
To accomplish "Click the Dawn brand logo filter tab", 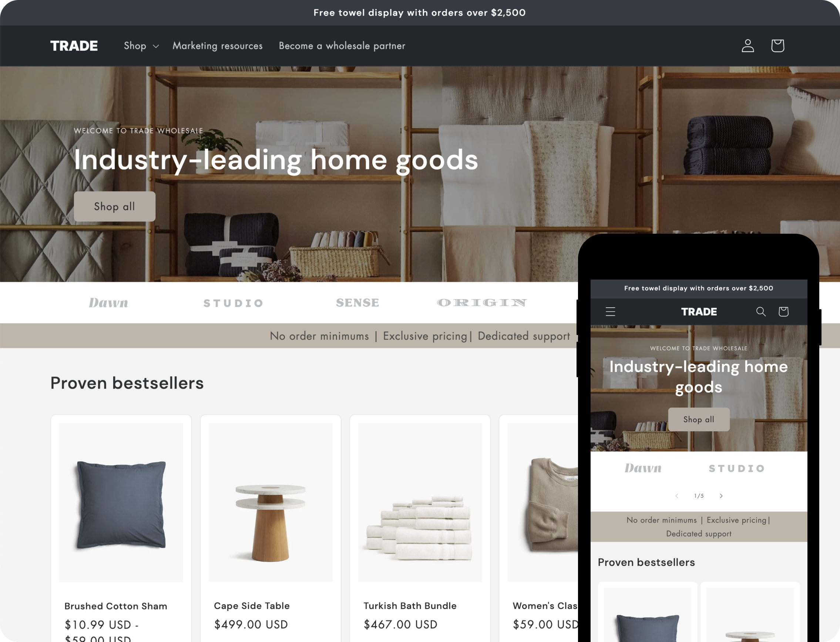I will (x=108, y=302).
